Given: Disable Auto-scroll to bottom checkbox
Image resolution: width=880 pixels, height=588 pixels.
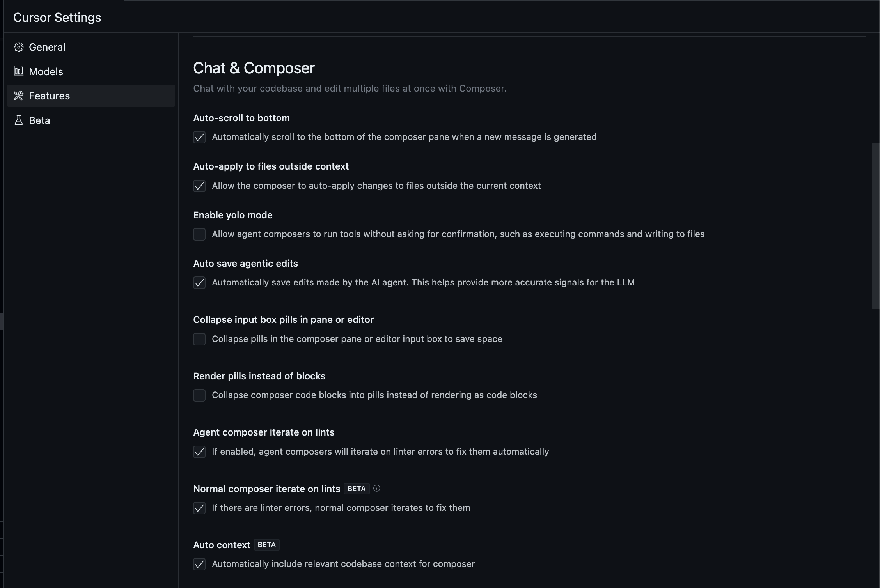Looking at the screenshot, I should click(199, 137).
